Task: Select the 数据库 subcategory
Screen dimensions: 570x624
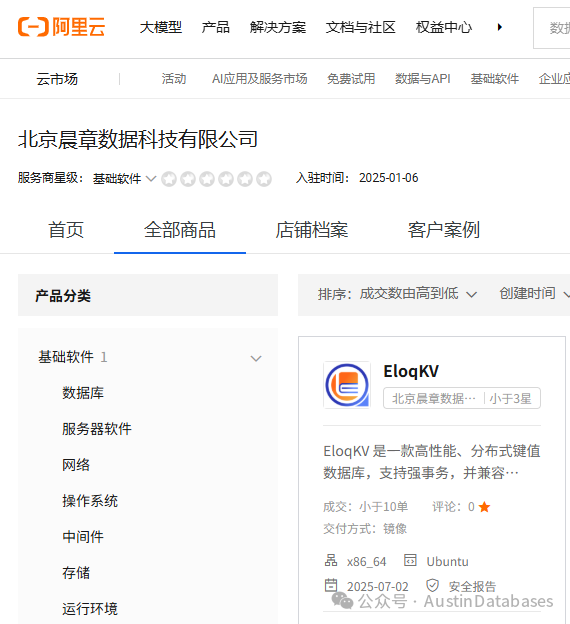Action: [83, 393]
